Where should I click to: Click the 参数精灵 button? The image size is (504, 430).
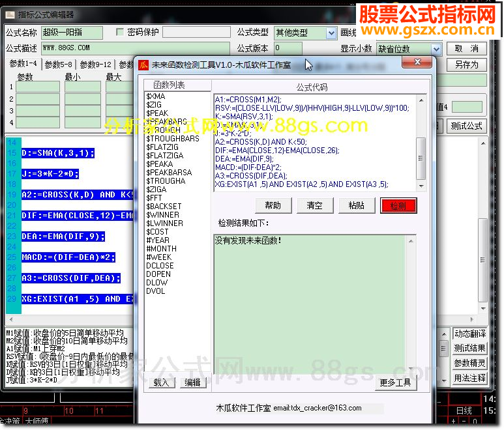point(470,363)
